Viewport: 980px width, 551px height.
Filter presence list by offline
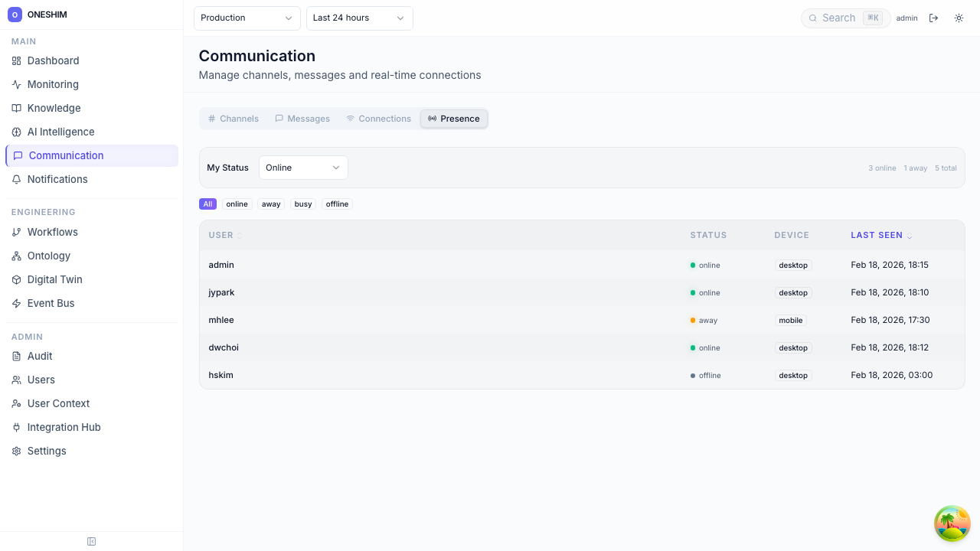coord(337,204)
